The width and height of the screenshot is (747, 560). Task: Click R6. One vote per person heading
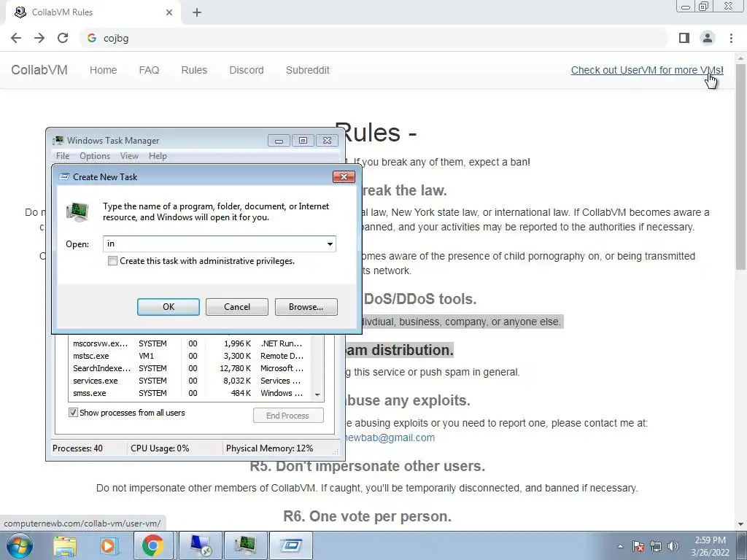(x=368, y=516)
